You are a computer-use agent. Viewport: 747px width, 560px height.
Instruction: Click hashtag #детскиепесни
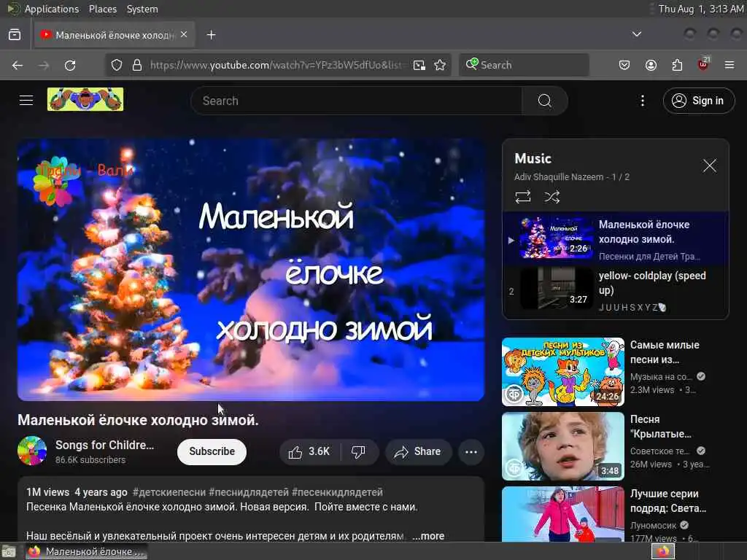(x=169, y=492)
